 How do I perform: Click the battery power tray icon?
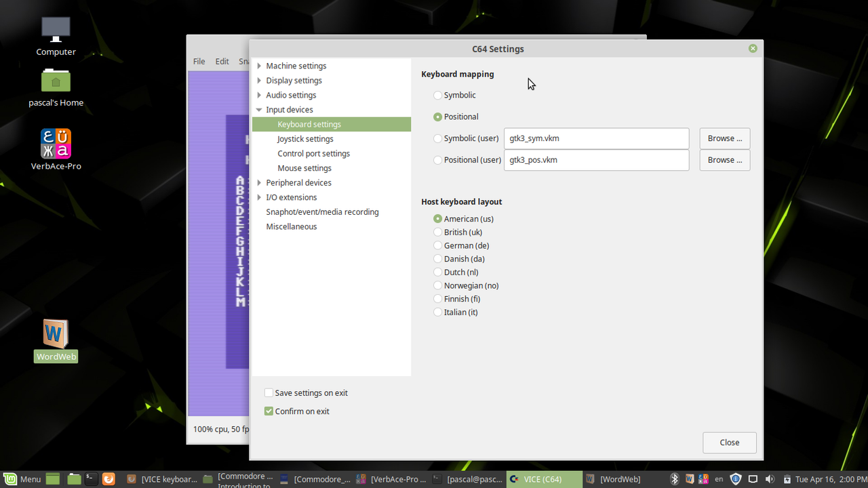(787, 479)
